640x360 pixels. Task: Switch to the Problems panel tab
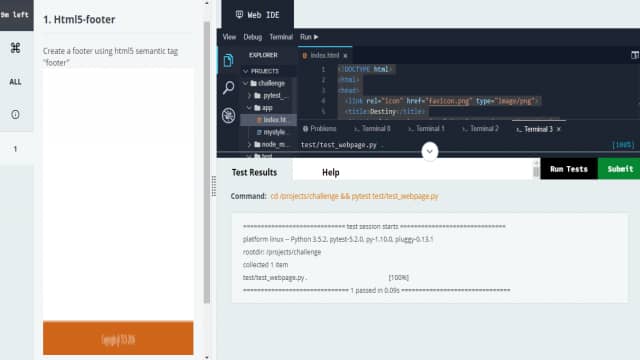pos(320,129)
